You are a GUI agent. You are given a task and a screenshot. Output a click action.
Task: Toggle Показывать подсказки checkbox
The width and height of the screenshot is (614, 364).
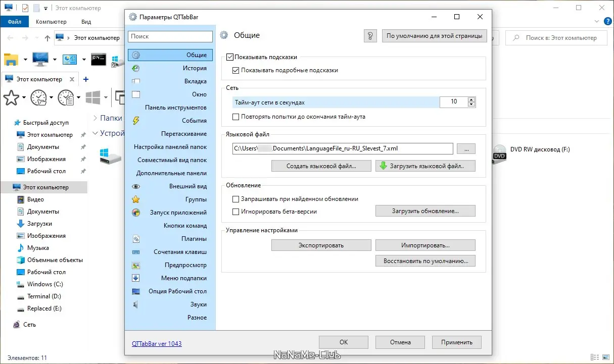[x=230, y=58]
